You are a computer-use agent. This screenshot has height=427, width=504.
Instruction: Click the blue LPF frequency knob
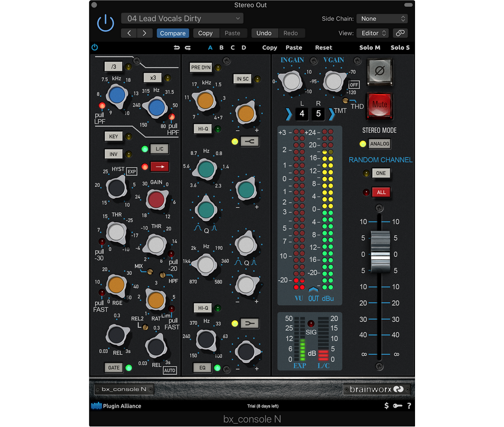pyautogui.click(x=117, y=96)
